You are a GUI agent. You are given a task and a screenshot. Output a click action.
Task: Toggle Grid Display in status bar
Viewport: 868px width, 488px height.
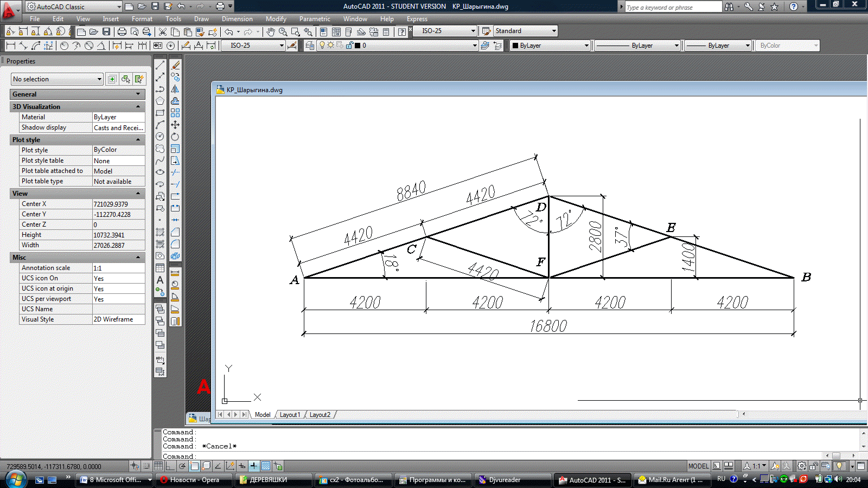pyautogui.click(x=158, y=466)
